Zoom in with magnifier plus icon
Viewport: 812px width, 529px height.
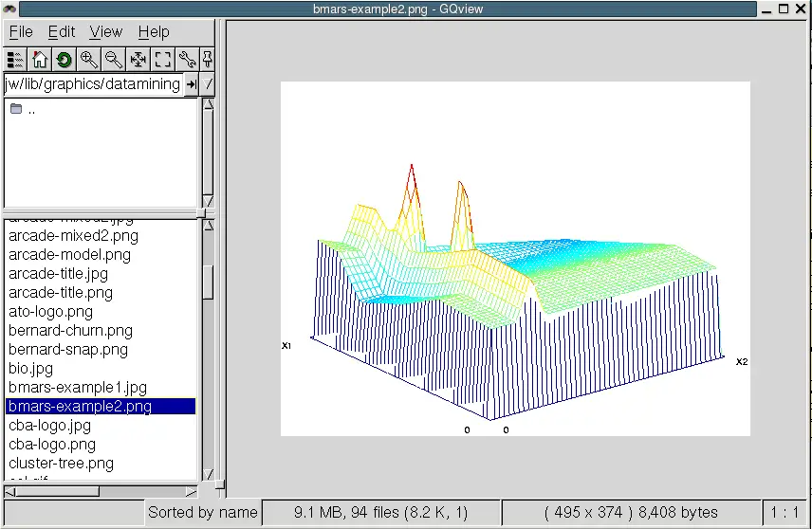(x=89, y=60)
